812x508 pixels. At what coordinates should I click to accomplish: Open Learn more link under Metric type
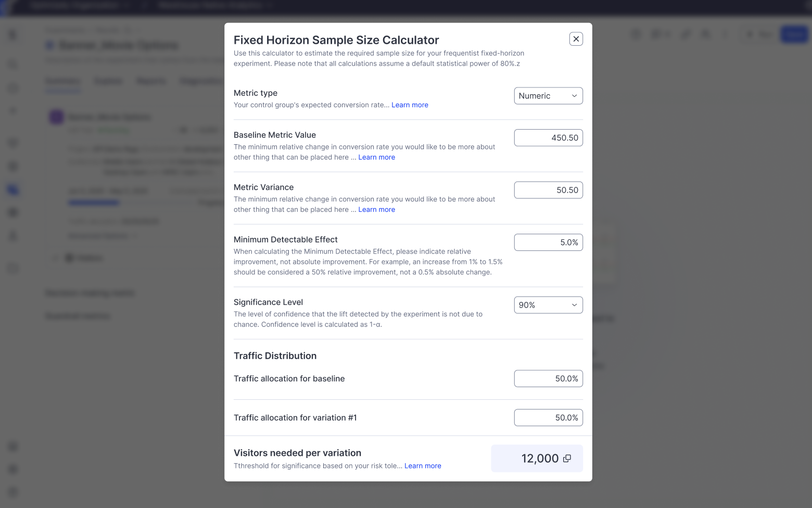coord(410,105)
